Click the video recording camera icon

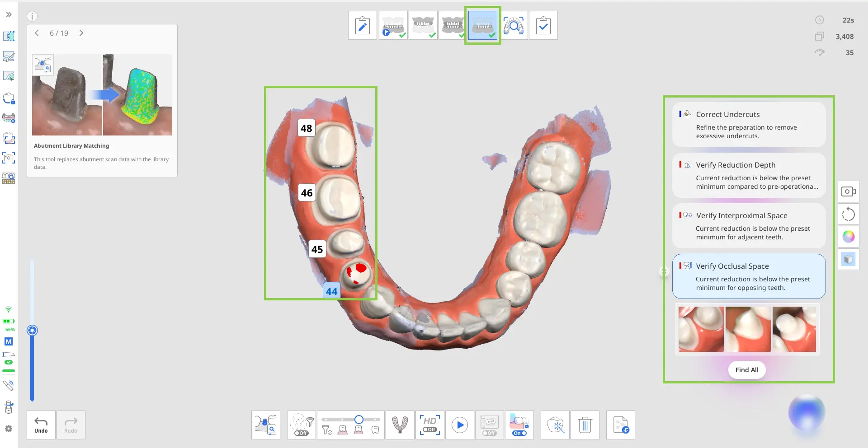pos(849,191)
